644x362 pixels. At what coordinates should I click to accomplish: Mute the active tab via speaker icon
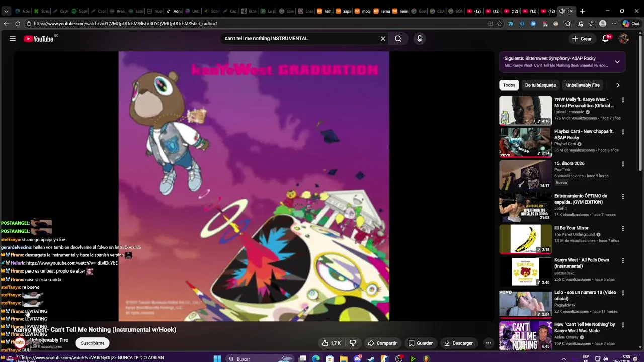[562, 11]
